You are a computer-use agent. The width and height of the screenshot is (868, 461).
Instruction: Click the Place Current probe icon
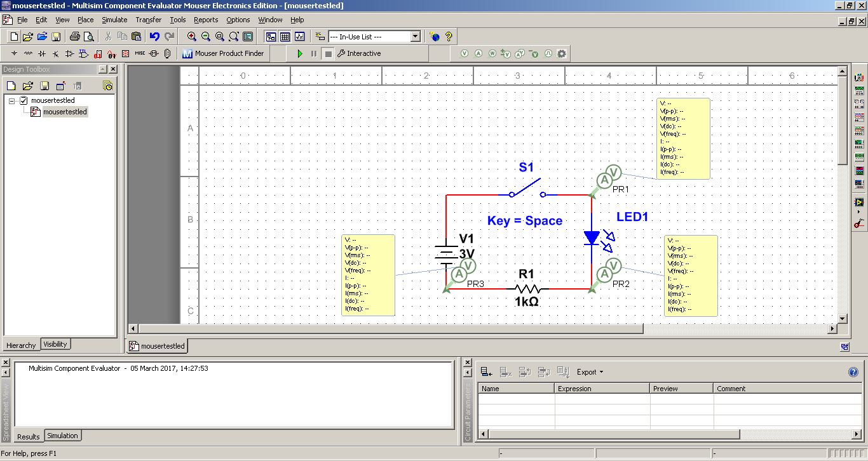coord(478,54)
